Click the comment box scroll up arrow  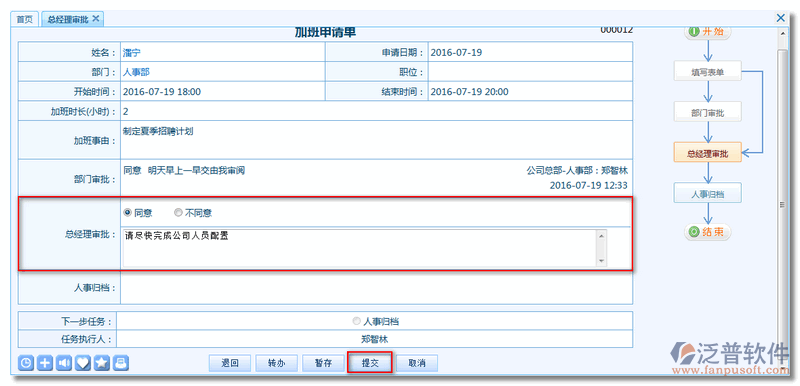(602, 236)
